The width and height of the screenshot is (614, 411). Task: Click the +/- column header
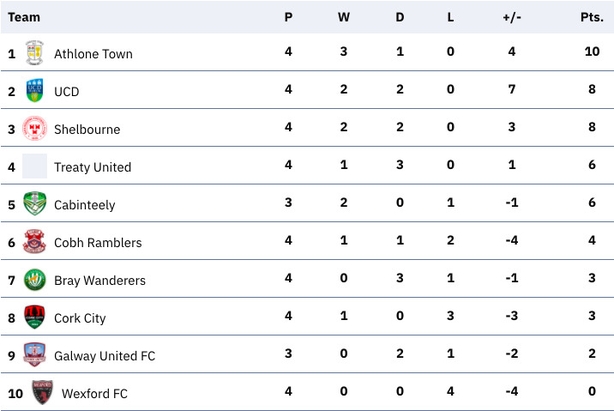click(x=512, y=17)
